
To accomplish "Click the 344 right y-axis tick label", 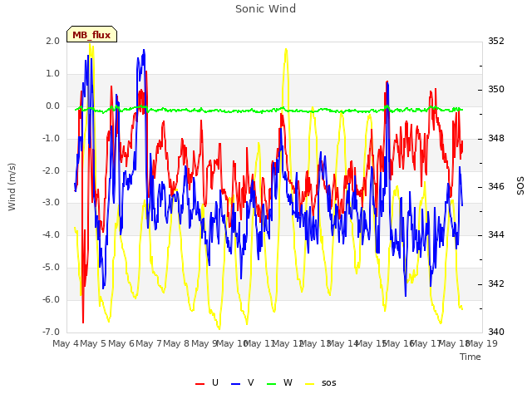I will pyautogui.click(x=496, y=234).
